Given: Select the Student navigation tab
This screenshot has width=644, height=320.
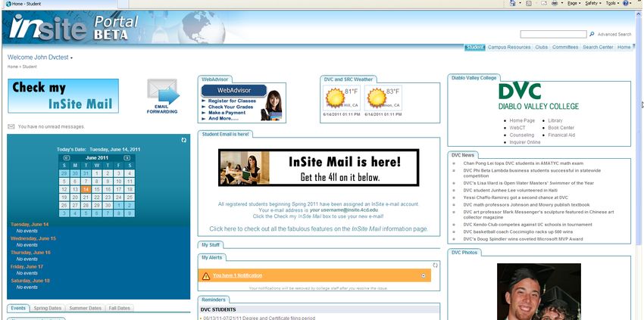Looking at the screenshot, I should (x=475, y=47).
